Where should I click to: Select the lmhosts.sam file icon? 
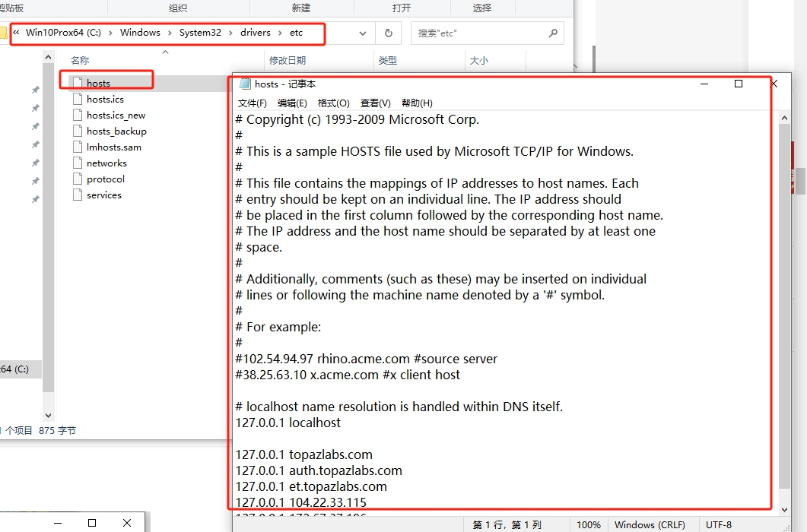77,147
